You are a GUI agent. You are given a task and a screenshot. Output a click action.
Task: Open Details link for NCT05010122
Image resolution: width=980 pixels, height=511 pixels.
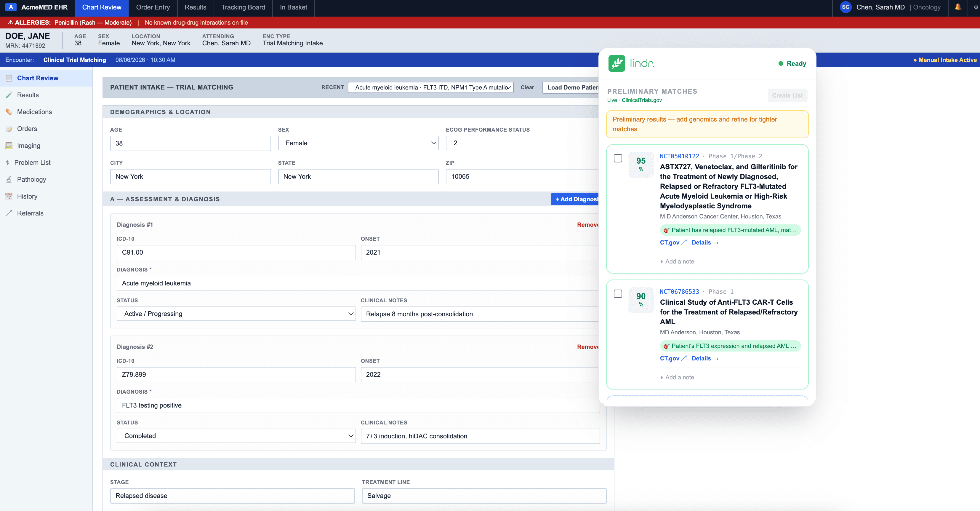[x=705, y=243]
